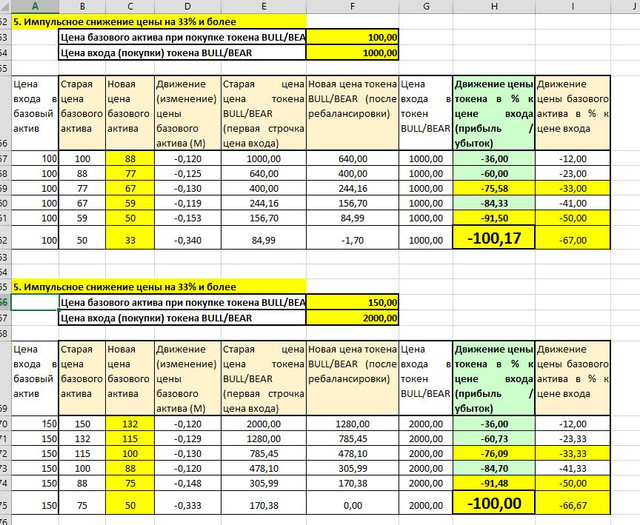Select yellow cell showing -91,50
Screen dimensions: 640x525
pyautogui.click(x=494, y=218)
